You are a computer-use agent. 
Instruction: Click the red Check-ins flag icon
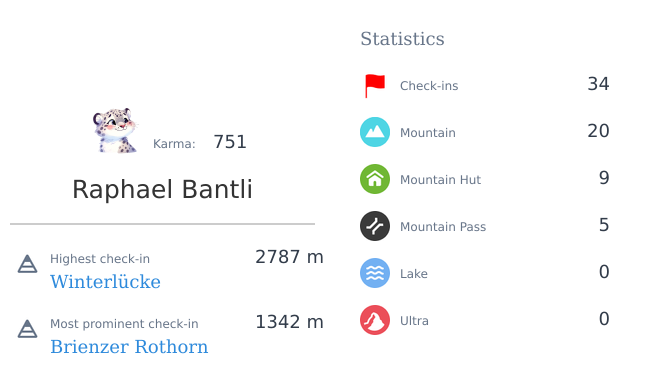tap(375, 86)
